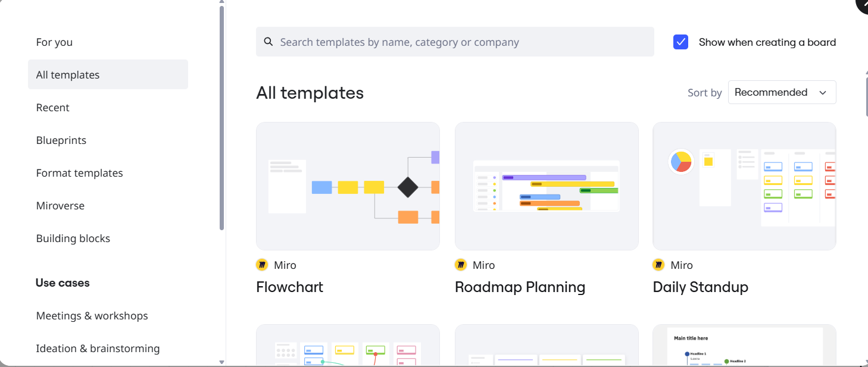The width and height of the screenshot is (868, 367).
Task: Select Format templates category
Action: click(x=80, y=173)
